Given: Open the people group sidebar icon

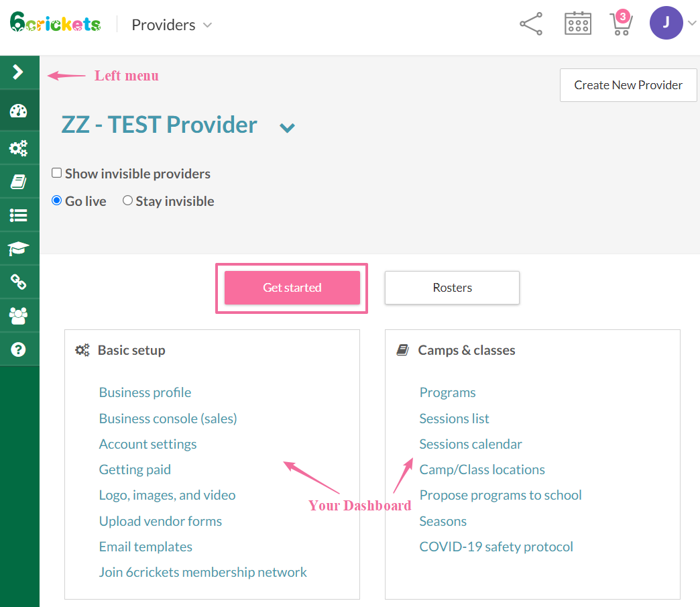Looking at the screenshot, I should point(19,315).
